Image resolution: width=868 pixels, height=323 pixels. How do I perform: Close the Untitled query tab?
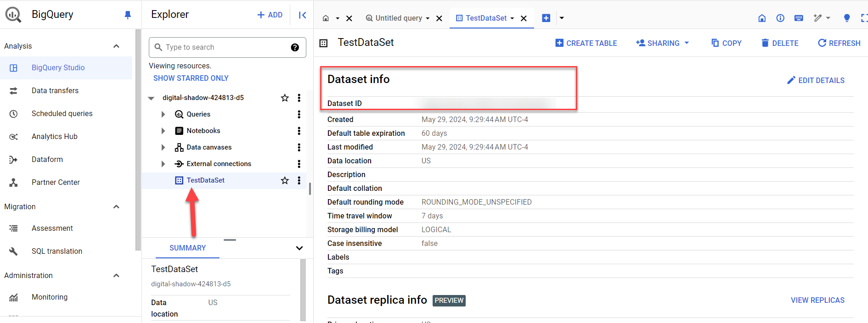click(x=439, y=18)
